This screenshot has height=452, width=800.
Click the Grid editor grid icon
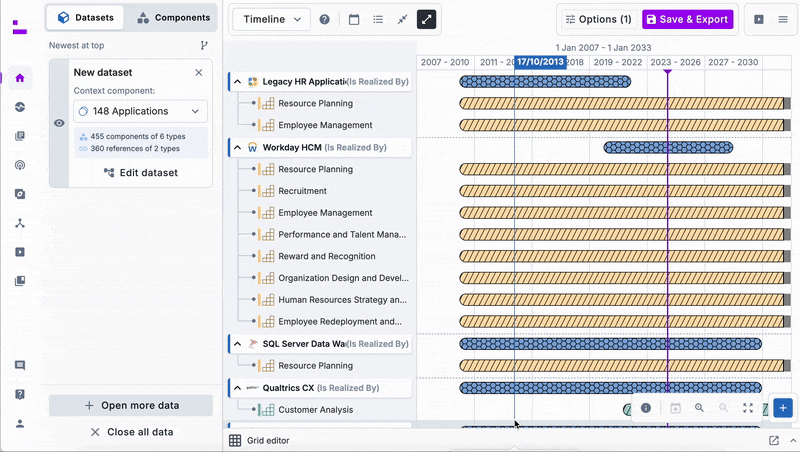click(x=235, y=440)
